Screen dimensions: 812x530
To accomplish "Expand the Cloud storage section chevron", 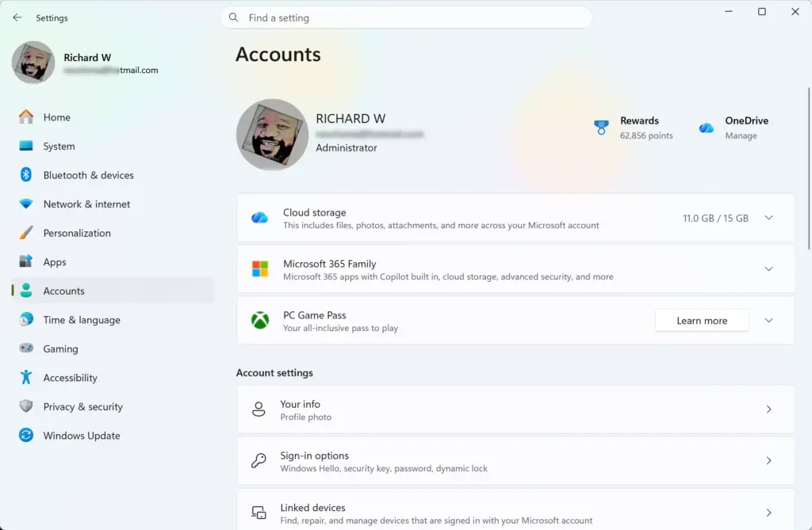I will [768, 218].
